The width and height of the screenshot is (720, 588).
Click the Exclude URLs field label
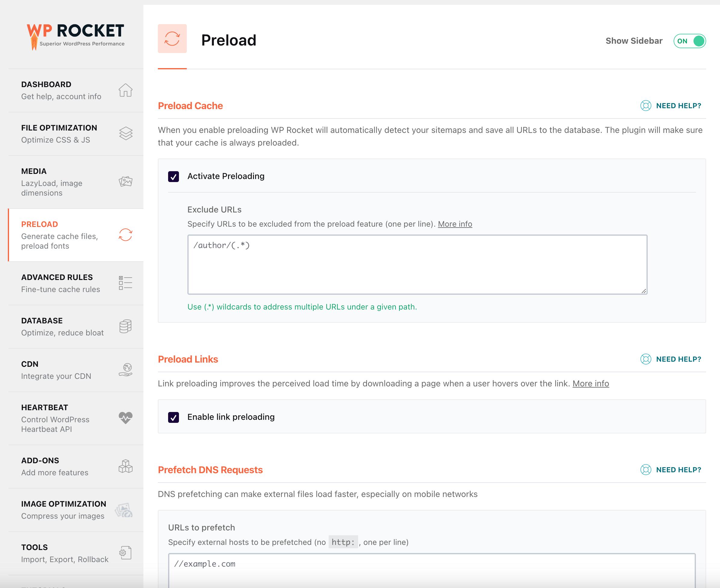[214, 210]
